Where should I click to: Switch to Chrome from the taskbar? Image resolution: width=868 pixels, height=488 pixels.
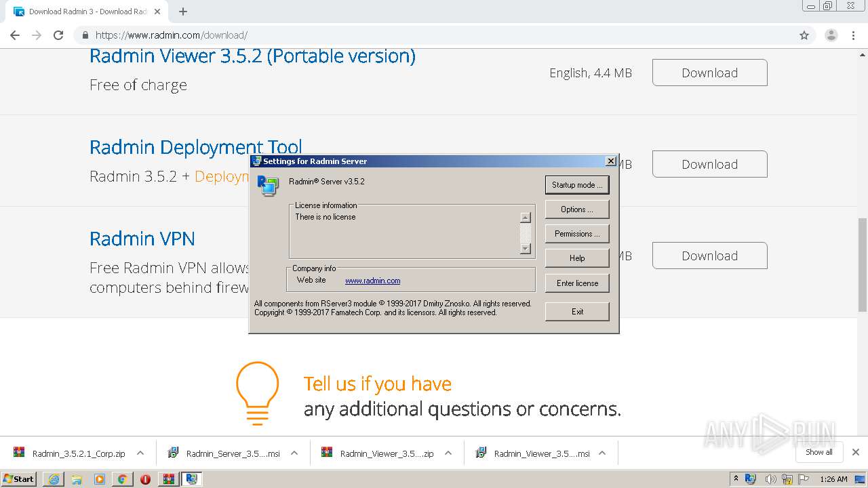122,479
